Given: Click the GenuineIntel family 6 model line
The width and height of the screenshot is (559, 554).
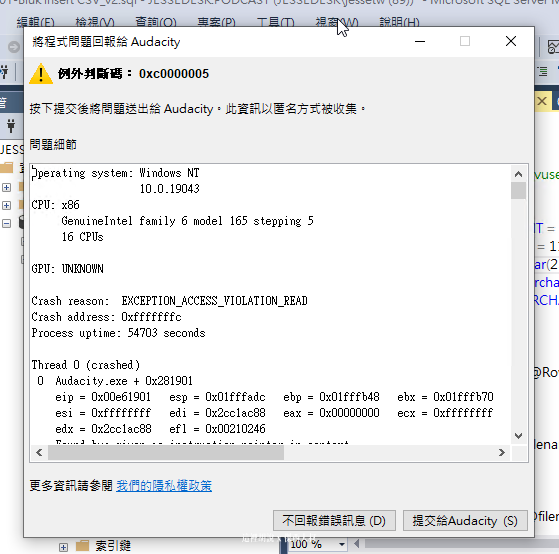Looking at the screenshot, I should [187, 221].
